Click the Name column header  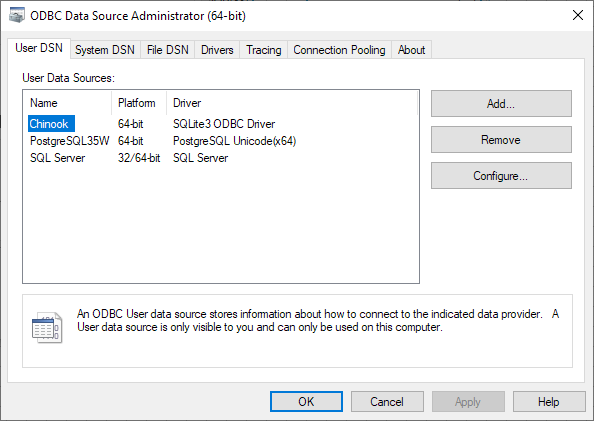pos(67,103)
